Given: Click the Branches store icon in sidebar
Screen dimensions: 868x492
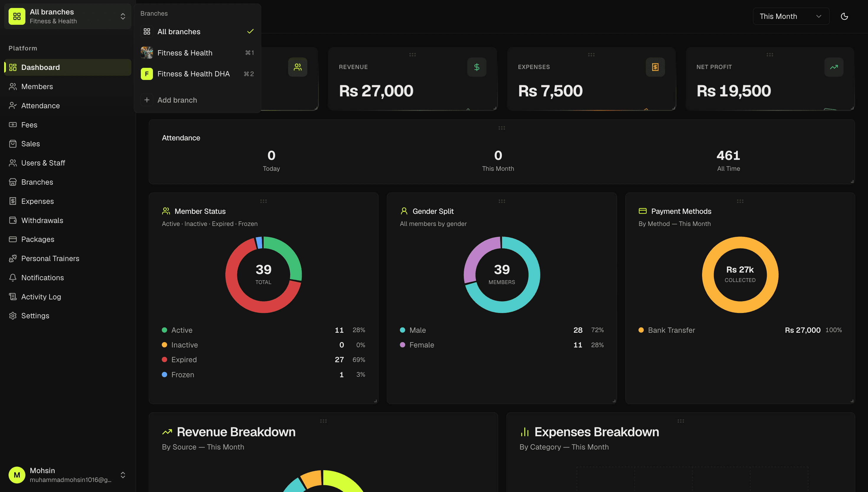Looking at the screenshot, I should 13,182.
